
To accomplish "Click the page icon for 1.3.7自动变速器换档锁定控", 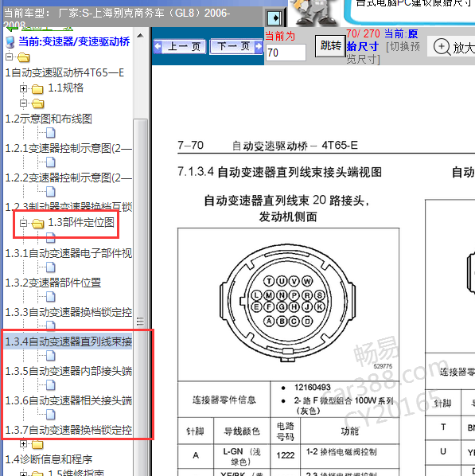I will (51, 415).
